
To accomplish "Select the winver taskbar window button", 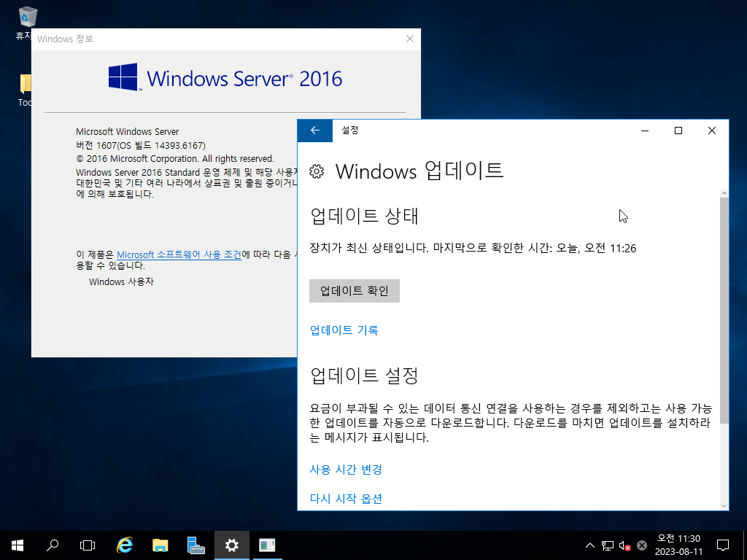I will (x=267, y=545).
